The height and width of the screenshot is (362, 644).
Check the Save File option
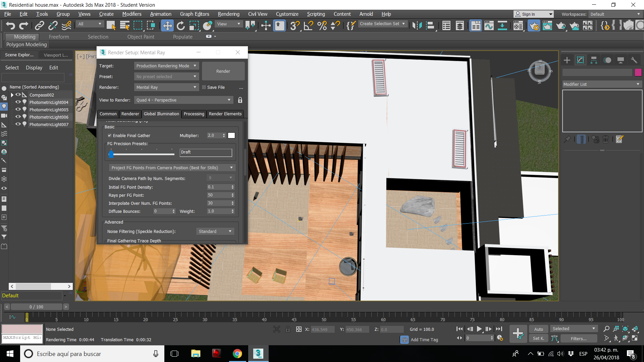[x=204, y=87]
